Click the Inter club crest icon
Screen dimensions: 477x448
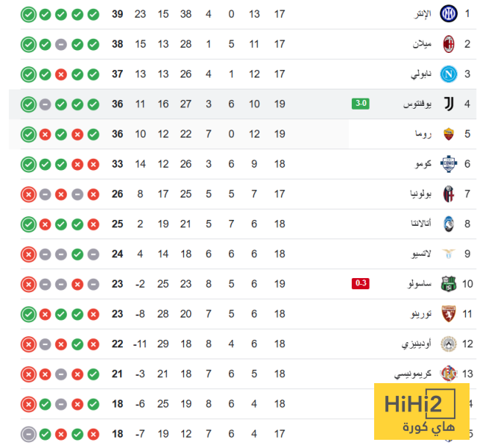point(449,14)
